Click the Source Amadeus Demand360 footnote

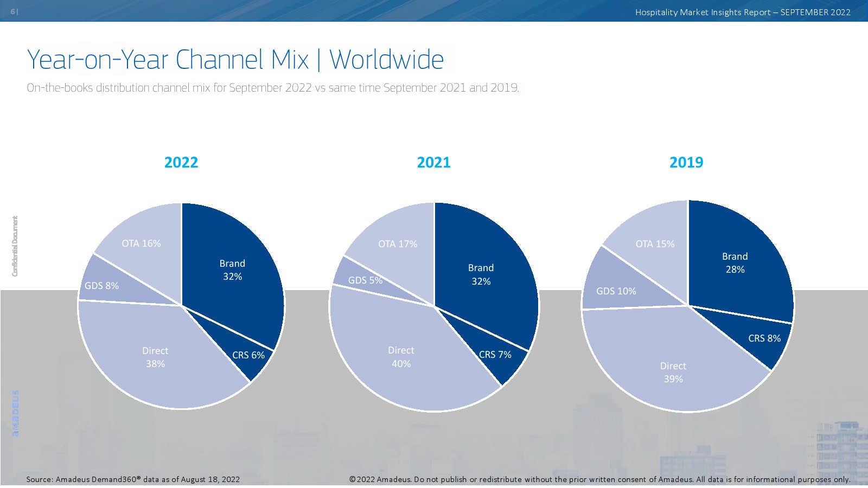(x=133, y=479)
